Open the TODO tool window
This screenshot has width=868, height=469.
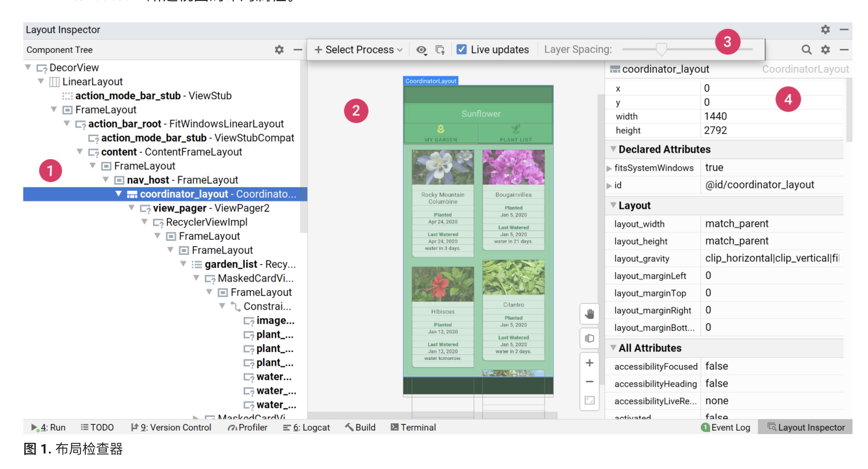point(97,427)
